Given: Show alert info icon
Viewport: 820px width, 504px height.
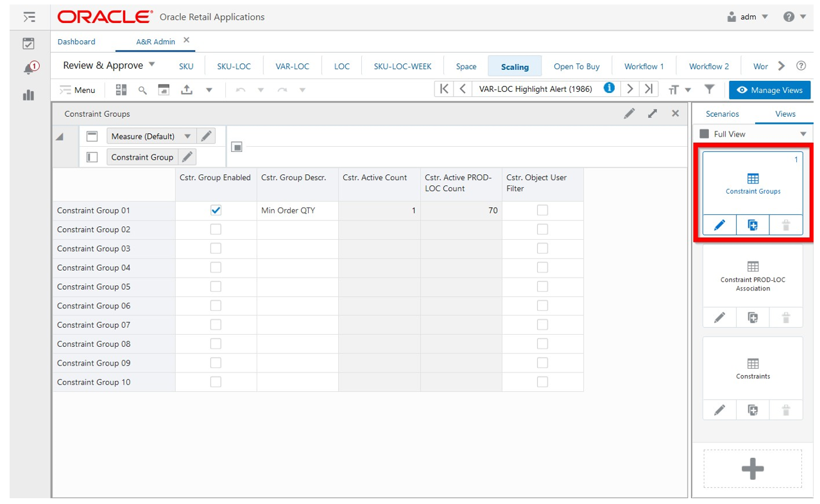Looking at the screenshot, I should point(609,88).
